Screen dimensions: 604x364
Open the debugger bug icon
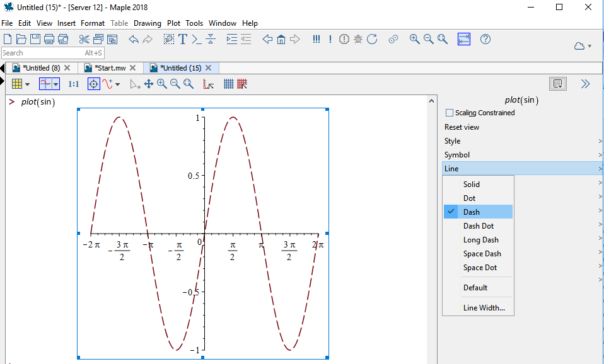[x=358, y=39]
